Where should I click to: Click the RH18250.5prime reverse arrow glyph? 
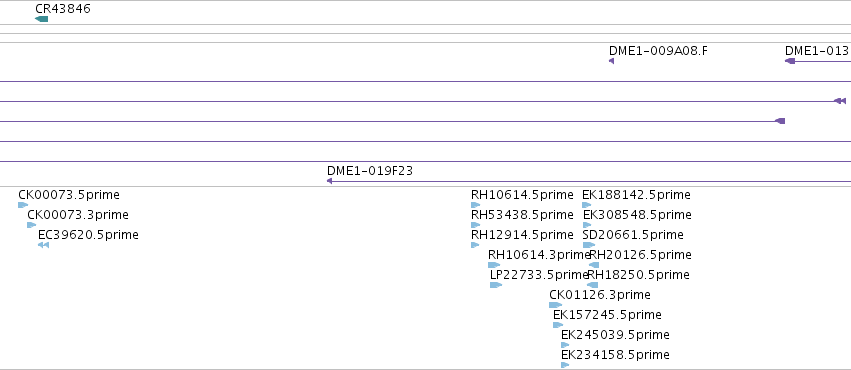point(593,285)
